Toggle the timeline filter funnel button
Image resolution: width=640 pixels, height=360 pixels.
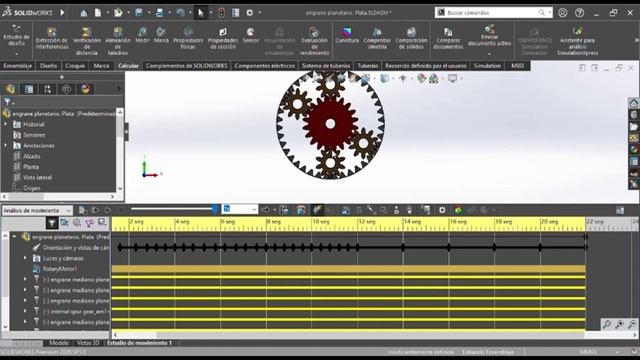click(52, 223)
